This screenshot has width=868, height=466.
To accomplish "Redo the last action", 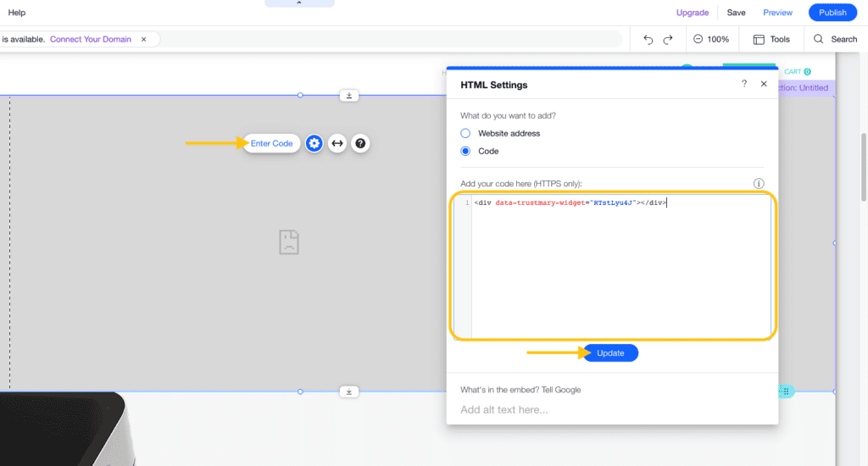I will 668,39.
